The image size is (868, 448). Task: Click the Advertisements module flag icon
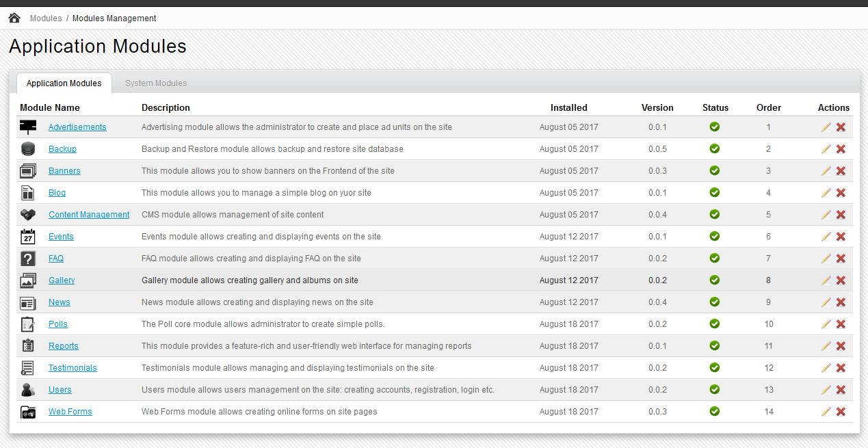[27, 127]
